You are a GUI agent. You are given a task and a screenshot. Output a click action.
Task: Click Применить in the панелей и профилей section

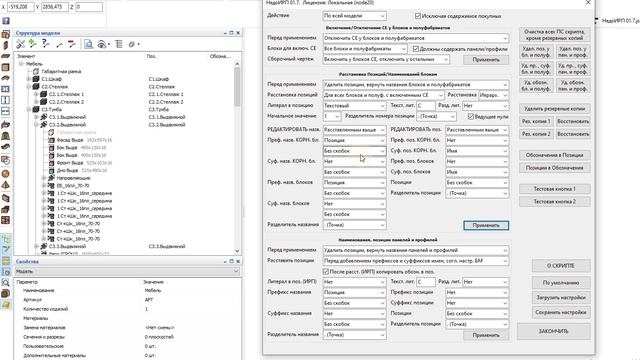486,335
